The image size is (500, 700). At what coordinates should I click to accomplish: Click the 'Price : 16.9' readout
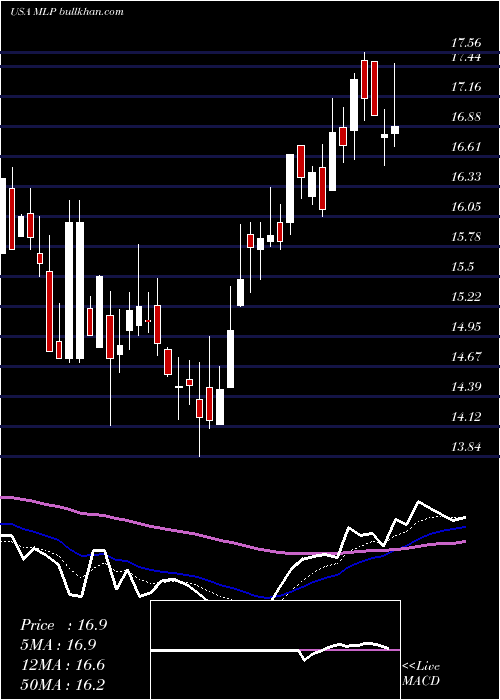(63, 625)
